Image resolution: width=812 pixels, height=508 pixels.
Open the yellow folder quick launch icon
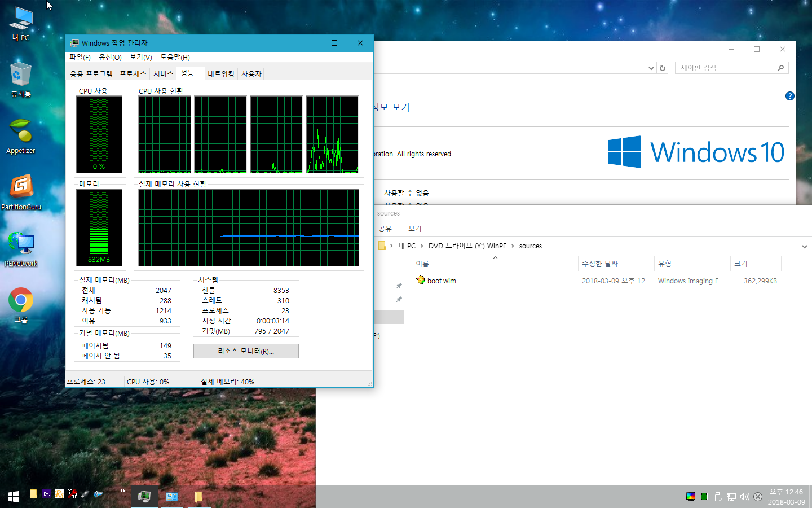point(33,494)
